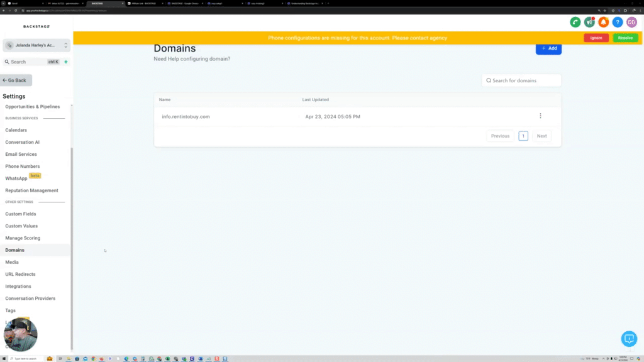Image resolution: width=644 pixels, height=362 pixels.
Task: Open the Need Help configuring domain link
Action: (191, 58)
